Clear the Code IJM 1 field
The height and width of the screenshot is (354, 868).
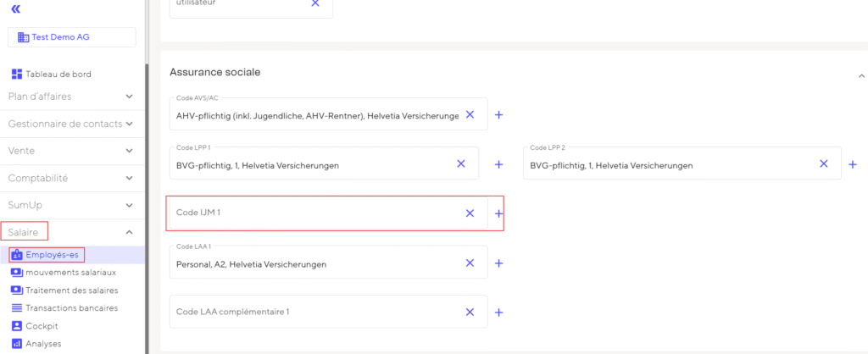[x=470, y=213]
